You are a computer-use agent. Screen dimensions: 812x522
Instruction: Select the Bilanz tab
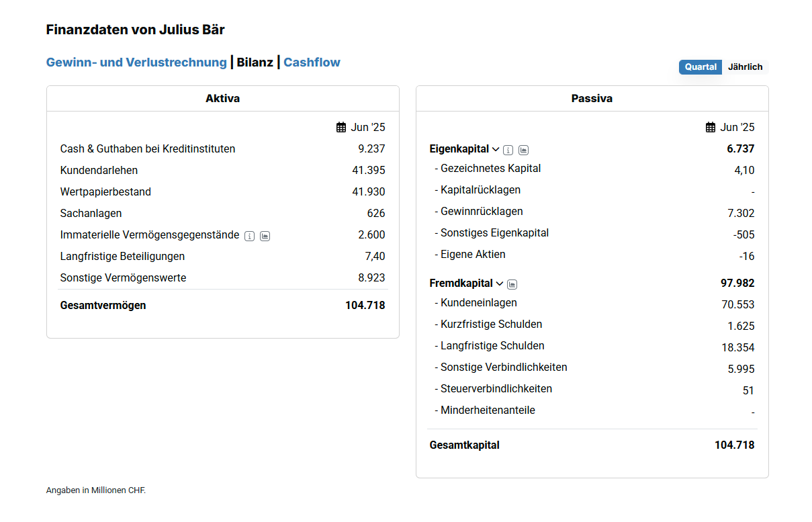(255, 62)
